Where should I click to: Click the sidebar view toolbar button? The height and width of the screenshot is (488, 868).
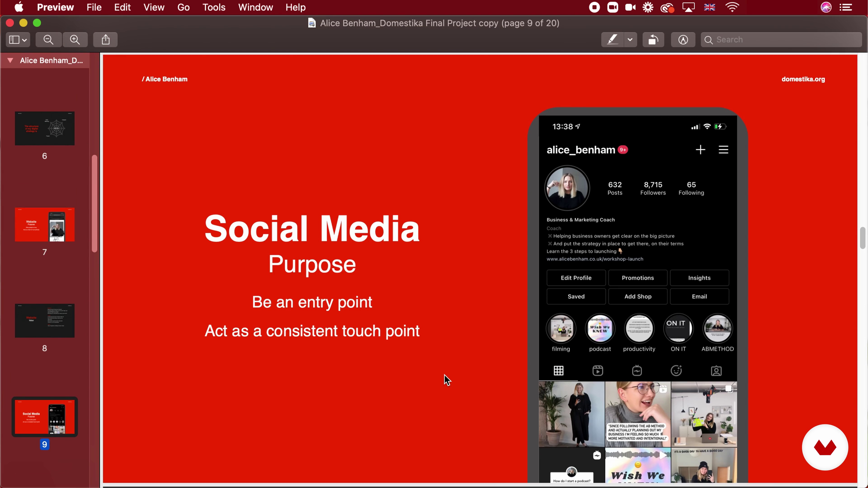click(18, 40)
